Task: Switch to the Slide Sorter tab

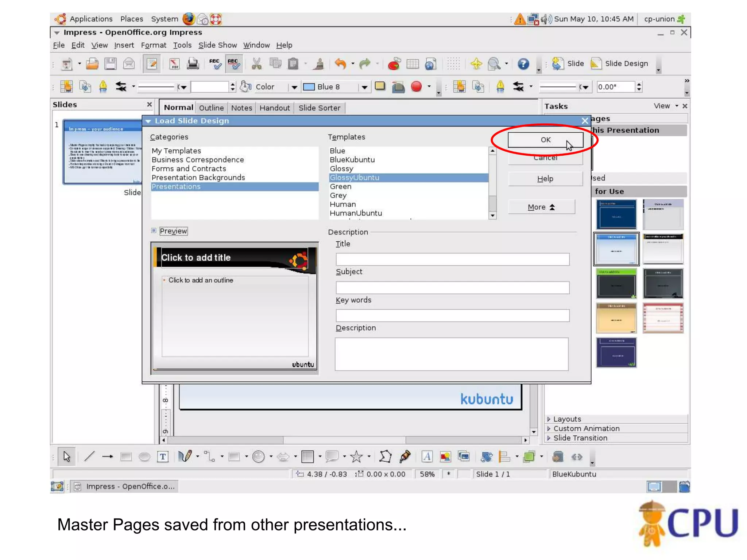Action: point(320,108)
